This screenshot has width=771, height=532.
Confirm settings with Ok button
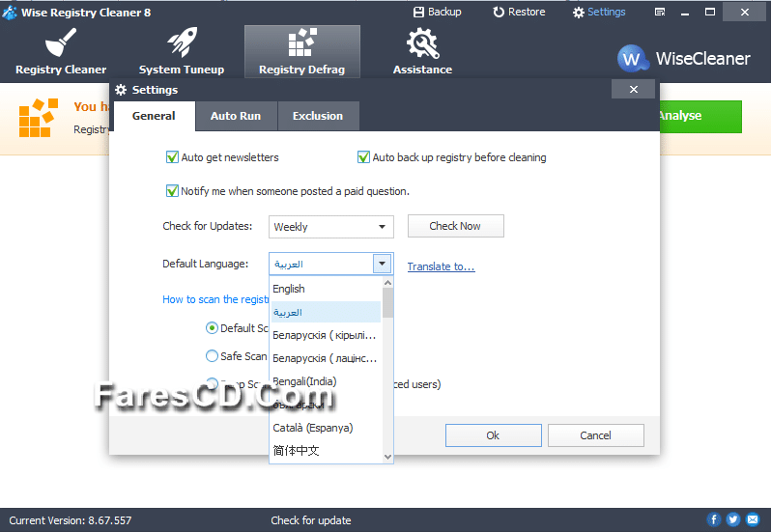coord(493,435)
